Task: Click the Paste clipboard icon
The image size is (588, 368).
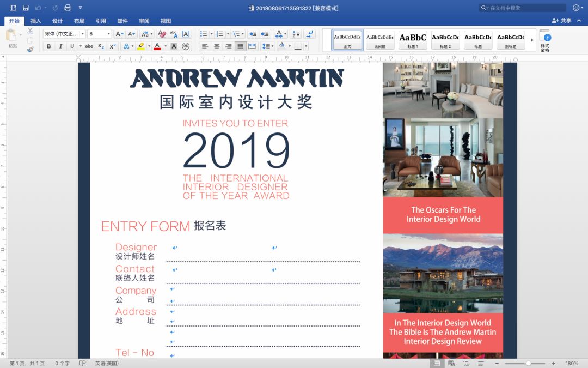Action: 11,35
